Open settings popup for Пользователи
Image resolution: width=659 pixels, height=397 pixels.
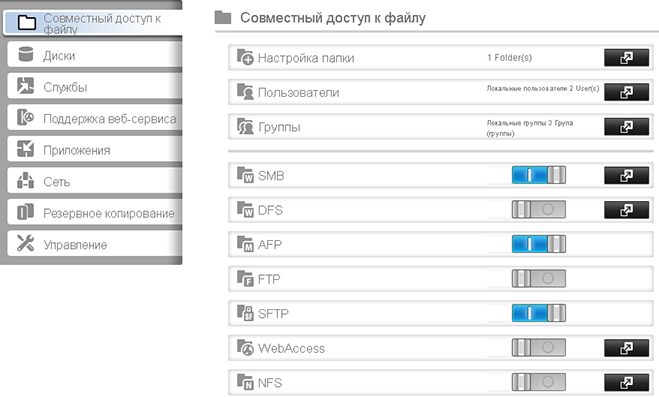coord(626,92)
